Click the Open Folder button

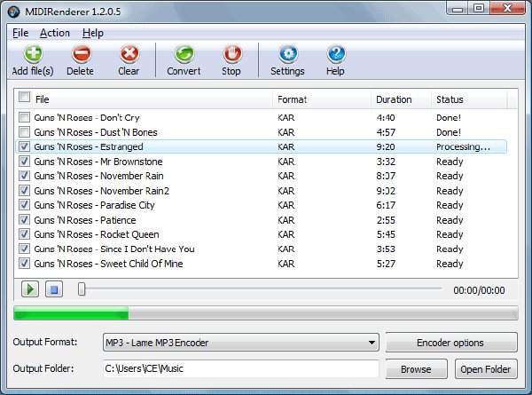click(486, 369)
